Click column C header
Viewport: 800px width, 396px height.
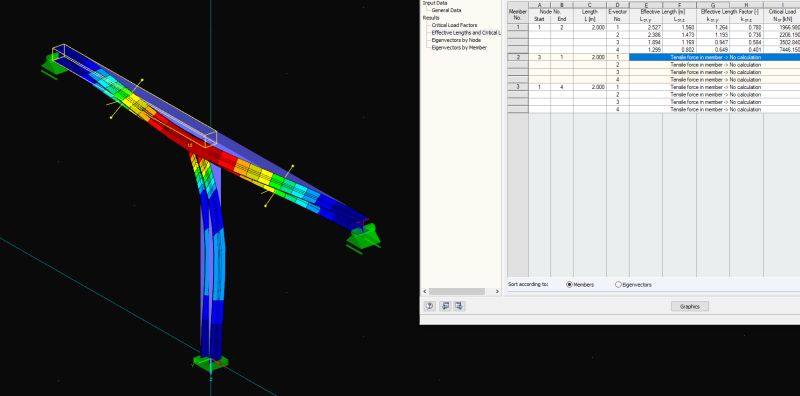(590, 5)
